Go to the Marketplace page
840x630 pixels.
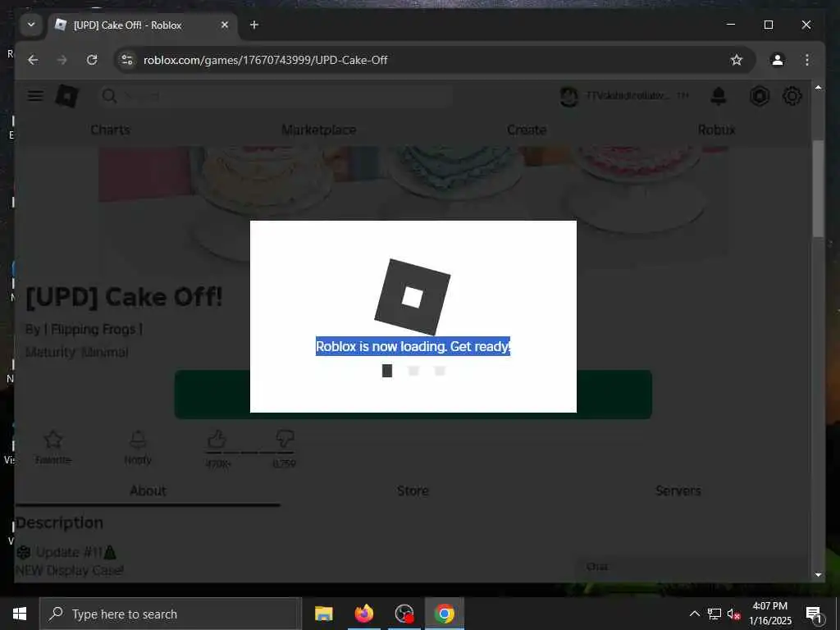click(x=319, y=130)
